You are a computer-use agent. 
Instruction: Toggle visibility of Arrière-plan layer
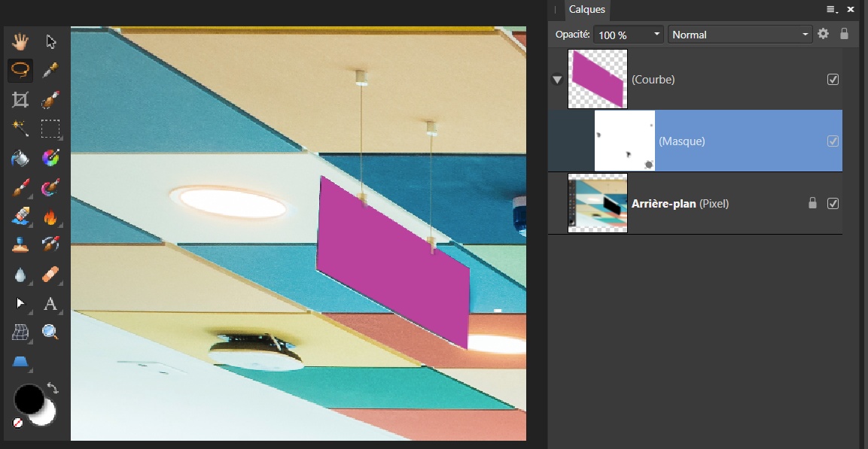point(833,204)
